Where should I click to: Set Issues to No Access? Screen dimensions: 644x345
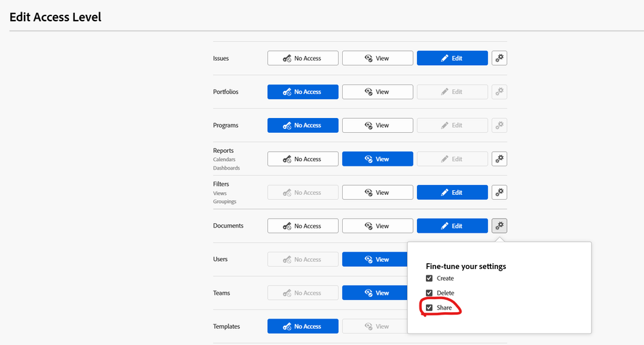pyautogui.click(x=303, y=58)
